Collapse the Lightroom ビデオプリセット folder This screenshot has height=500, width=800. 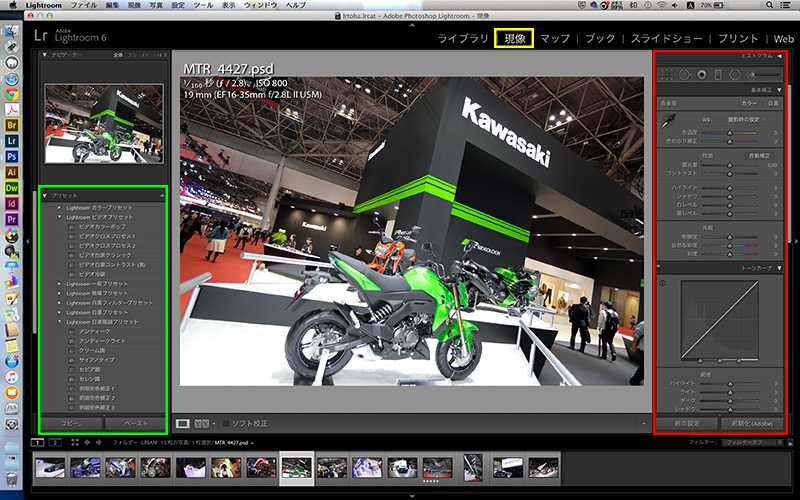pos(59,217)
